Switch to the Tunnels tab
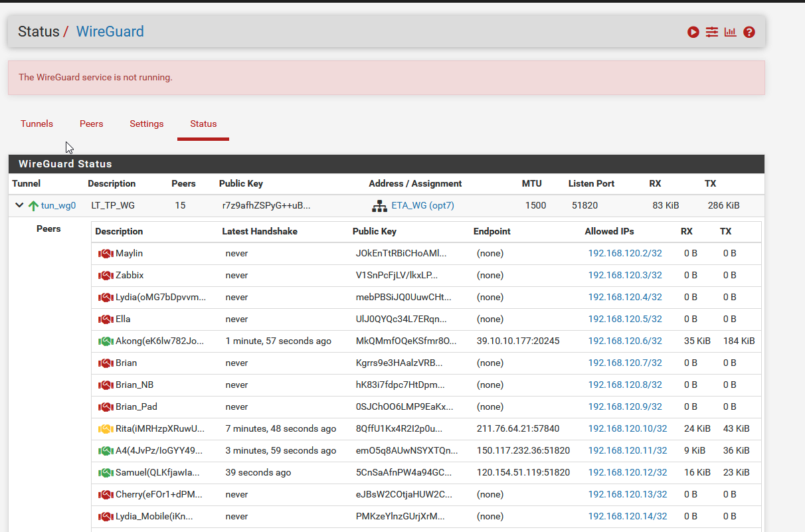The width and height of the screenshot is (805, 532). 37,124
